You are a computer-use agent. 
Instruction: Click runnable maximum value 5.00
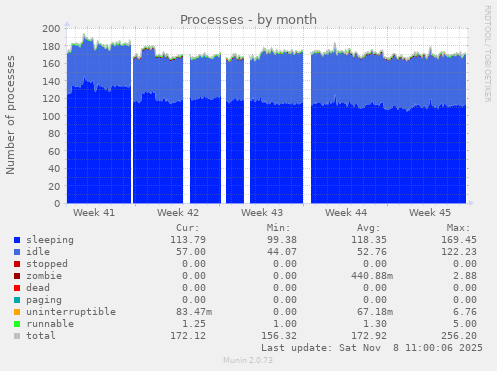click(465, 324)
